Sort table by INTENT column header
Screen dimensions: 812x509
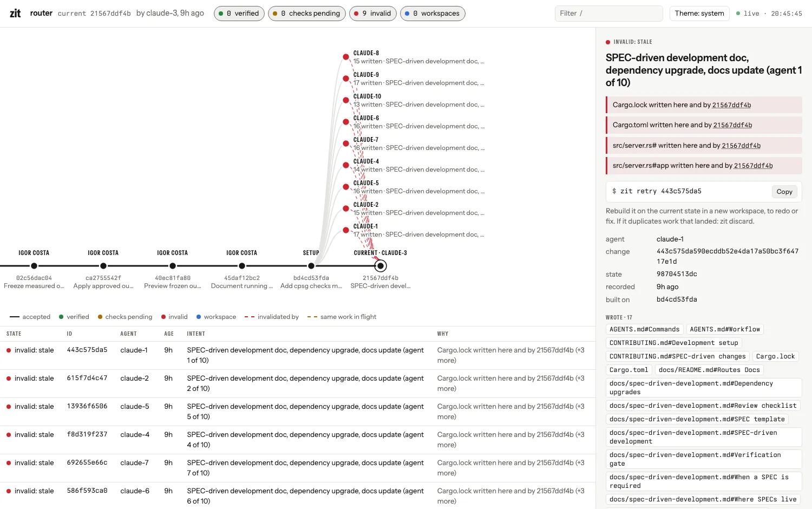tap(196, 334)
